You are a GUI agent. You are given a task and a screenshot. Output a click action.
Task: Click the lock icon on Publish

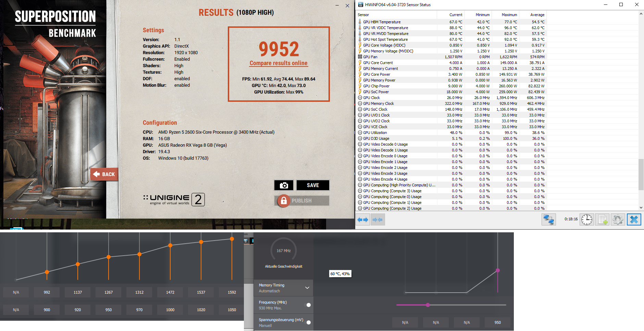(x=284, y=201)
